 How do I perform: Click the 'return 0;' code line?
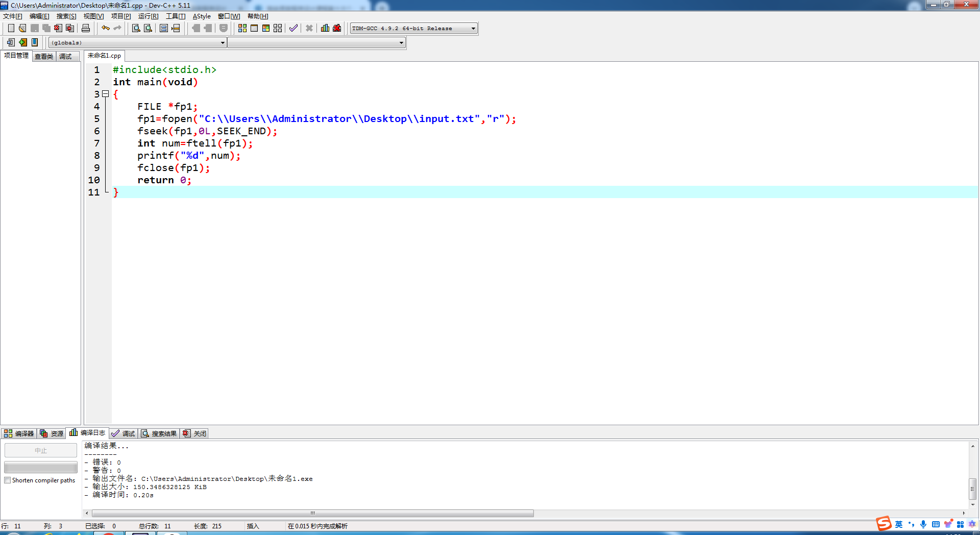coord(164,180)
